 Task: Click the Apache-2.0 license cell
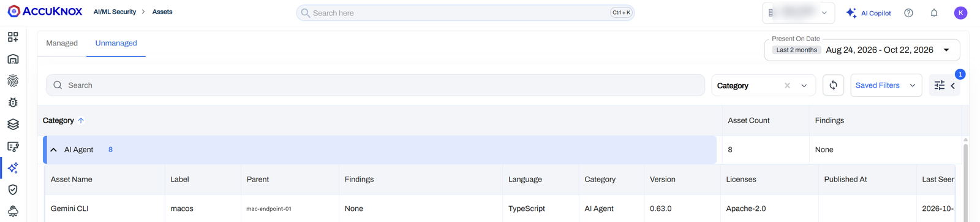coord(746,209)
